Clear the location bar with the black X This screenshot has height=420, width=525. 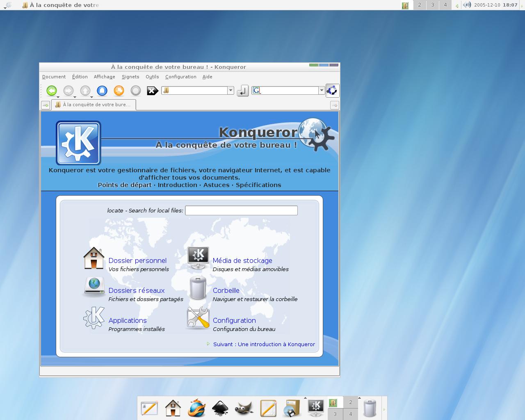tap(153, 91)
